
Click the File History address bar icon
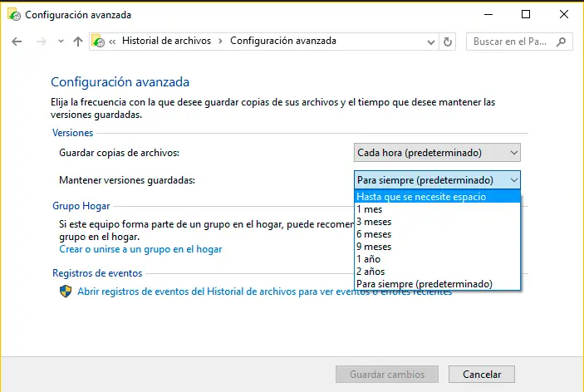(99, 42)
